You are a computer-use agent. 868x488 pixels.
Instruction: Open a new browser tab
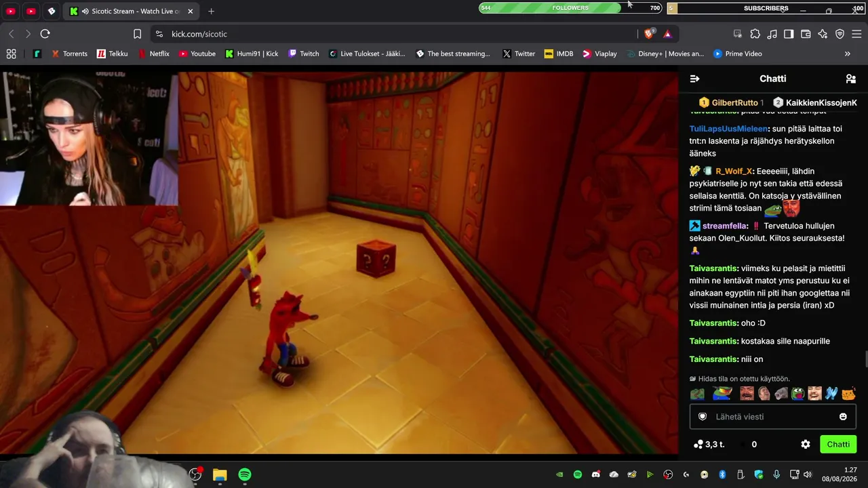212,12
